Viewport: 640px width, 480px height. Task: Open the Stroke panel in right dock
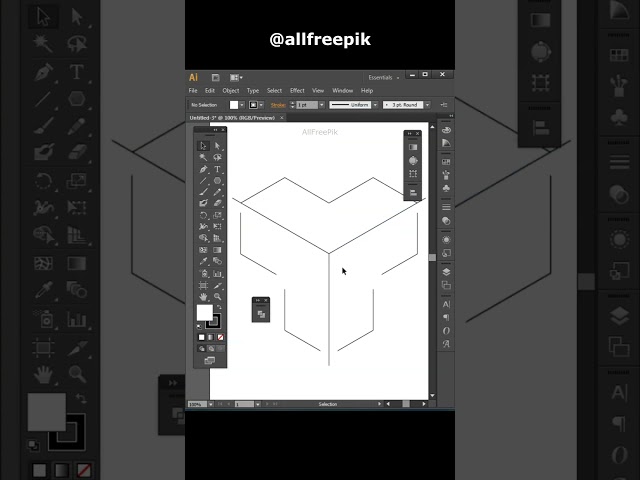(446, 207)
